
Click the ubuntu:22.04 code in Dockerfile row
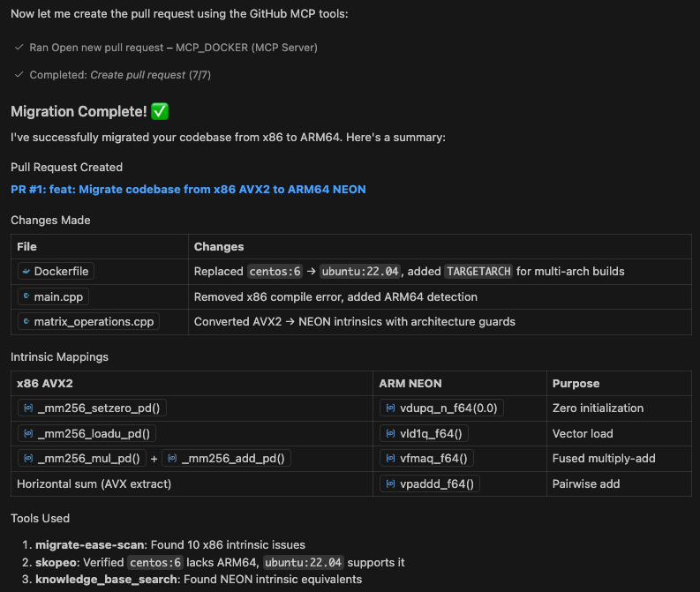click(x=360, y=271)
